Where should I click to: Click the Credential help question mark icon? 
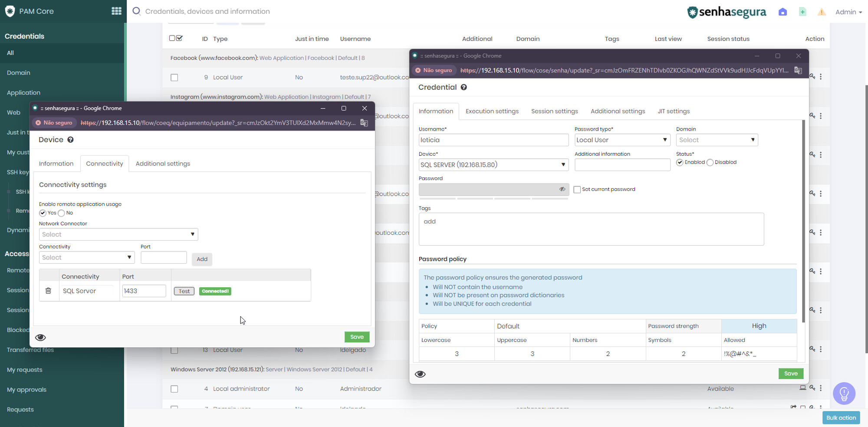point(464,87)
